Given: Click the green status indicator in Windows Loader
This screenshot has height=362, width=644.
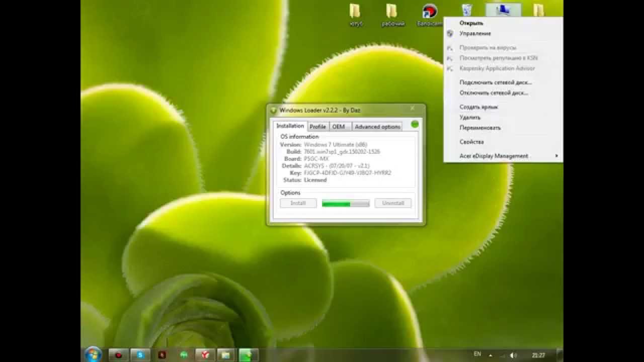Looking at the screenshot, I should coord(415,124).
